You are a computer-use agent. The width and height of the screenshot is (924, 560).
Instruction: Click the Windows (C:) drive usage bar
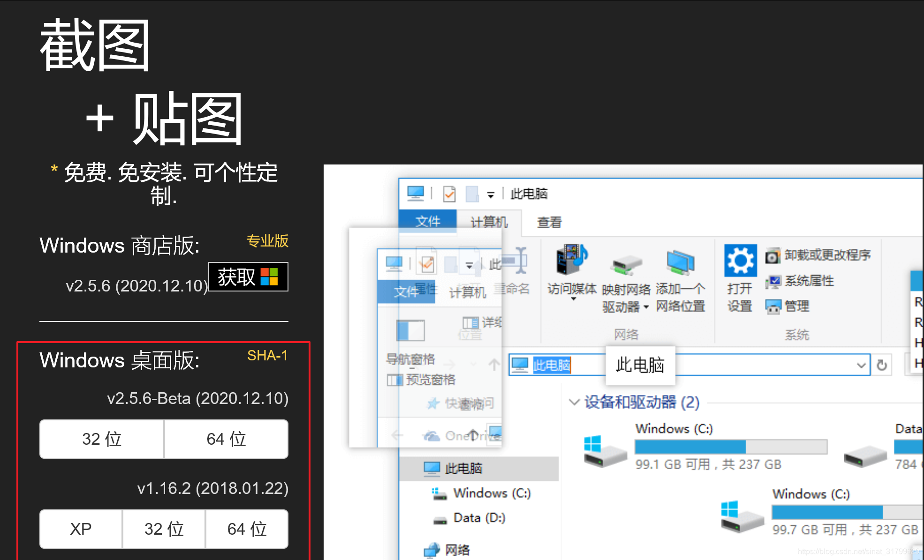(x=731, y=447)
